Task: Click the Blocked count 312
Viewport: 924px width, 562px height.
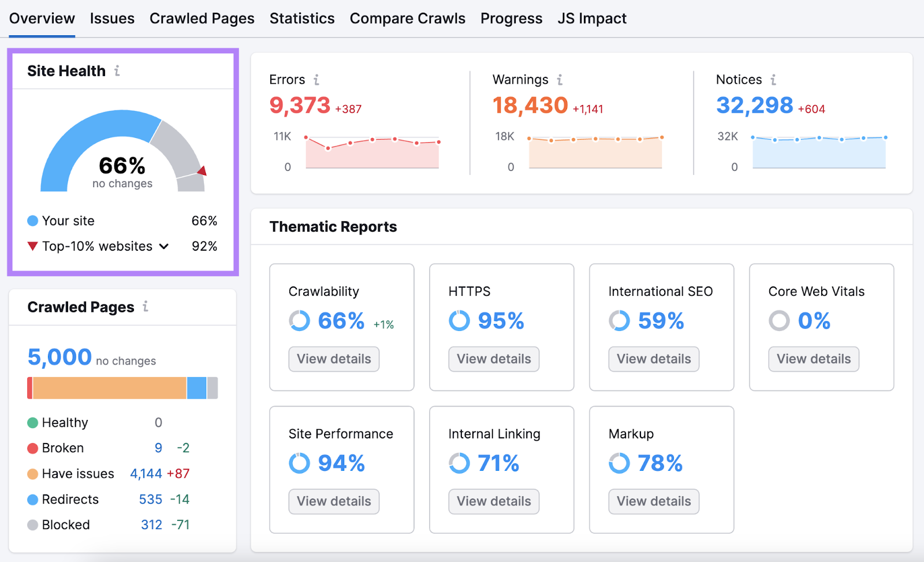Action: (152, 525)
